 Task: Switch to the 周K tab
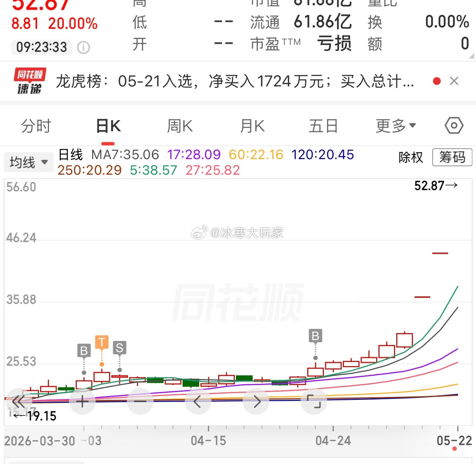(180, 126)
